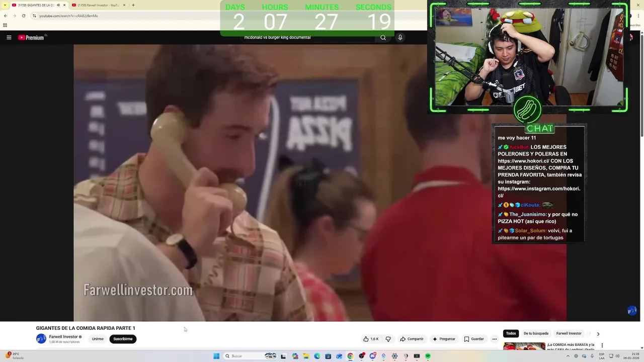Viewport: 644px width, 362px height.
Task: Dislike the video with thumbs-down button
Action: [x=388, y=339]
